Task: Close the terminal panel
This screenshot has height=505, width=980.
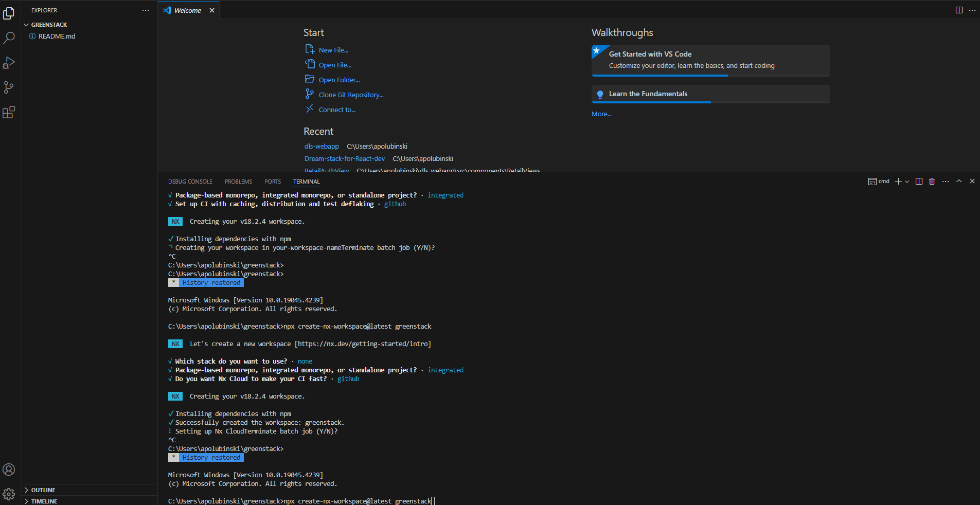Action: [x=972, y=181]
